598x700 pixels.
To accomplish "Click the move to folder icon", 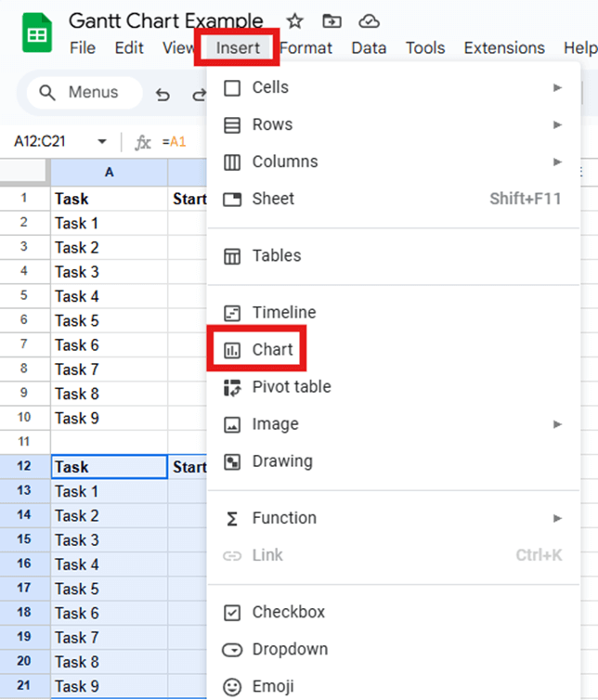I will point(331,21).
